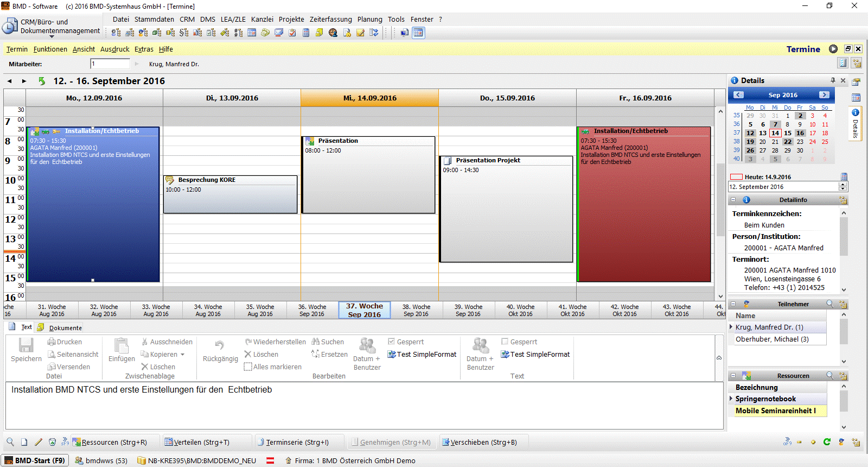
Task: Click the green refresh icon beside date range
Action: click(x=42, y=81)
